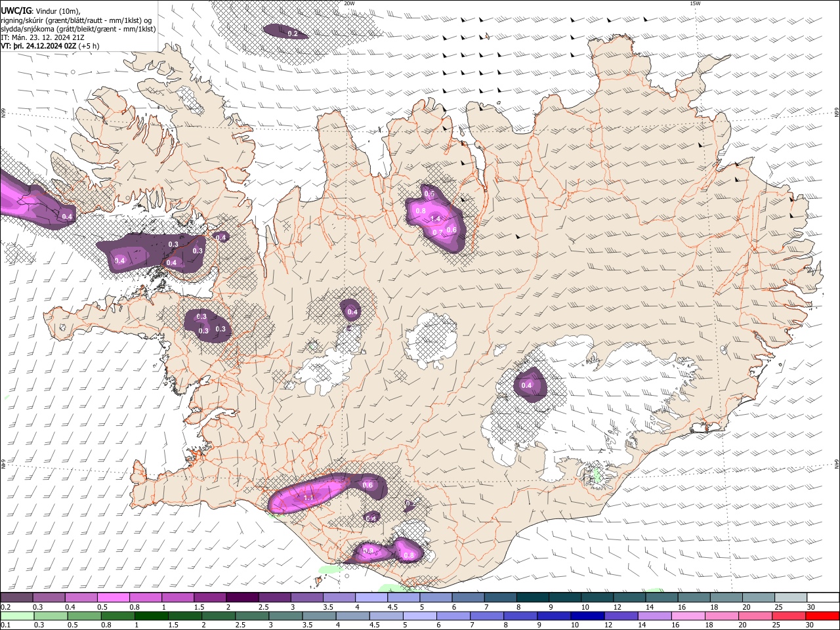Select the bright magenta 0.5 swatch on upper scale
The height and width of the screenshot is (630, 840).
pyautogui.click(x=113, y=598)
